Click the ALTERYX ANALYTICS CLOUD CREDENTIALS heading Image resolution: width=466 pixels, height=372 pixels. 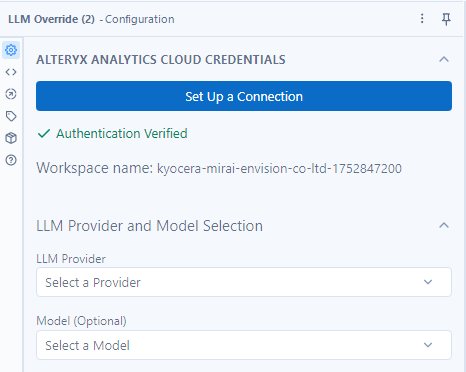161,60
